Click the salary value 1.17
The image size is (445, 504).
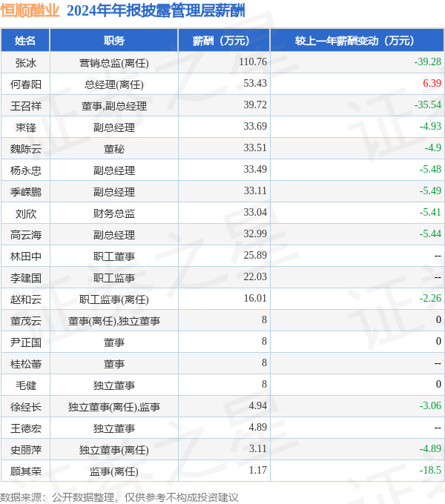click(258, 470)
